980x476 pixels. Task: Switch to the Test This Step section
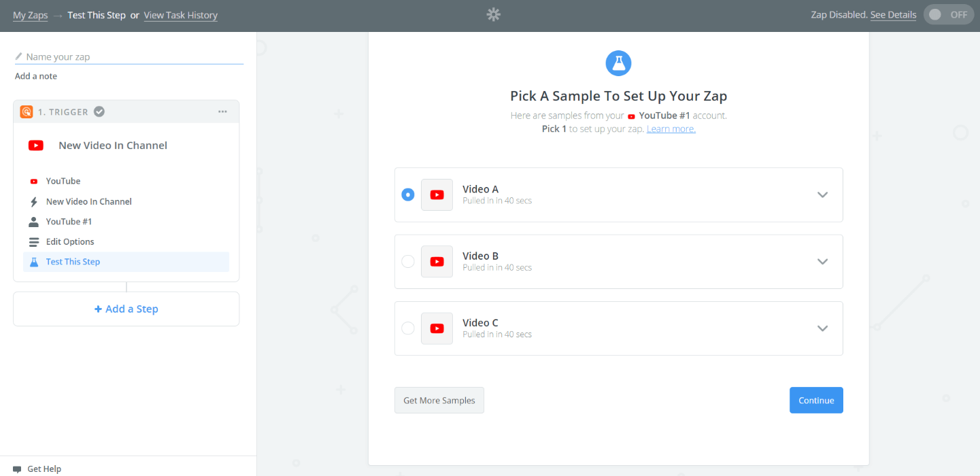73,262
